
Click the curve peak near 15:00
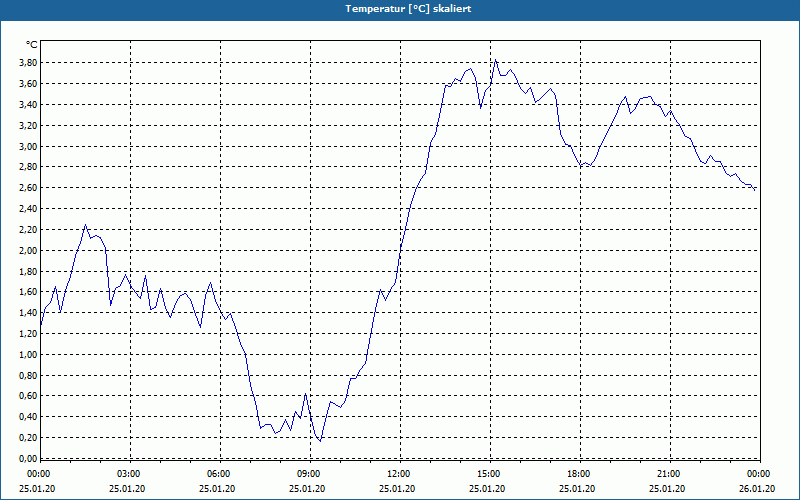point(495,60)
